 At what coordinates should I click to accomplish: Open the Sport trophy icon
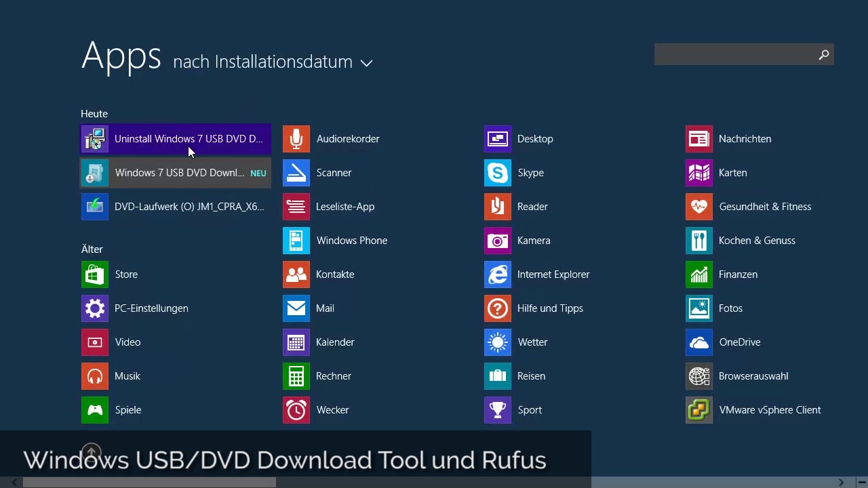pyautogui.click(x=498, y=410)
